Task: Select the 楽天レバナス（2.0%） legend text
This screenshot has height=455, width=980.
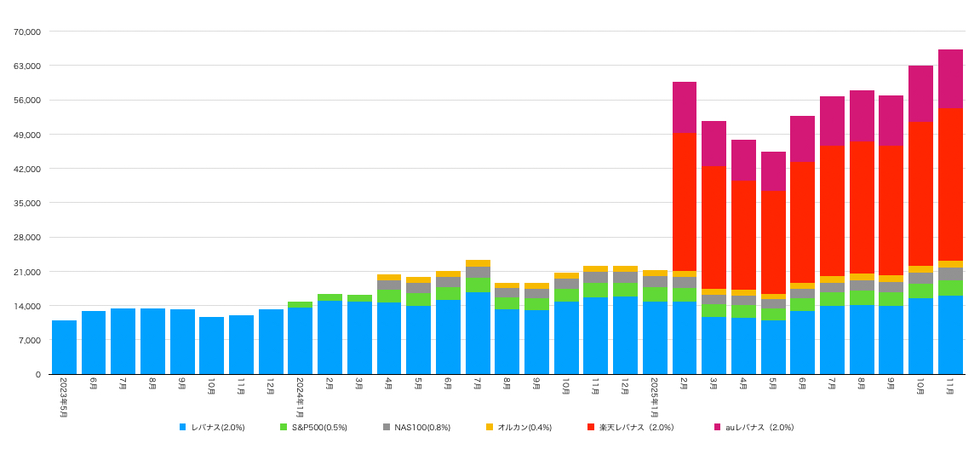Action: tap(635, 427)
